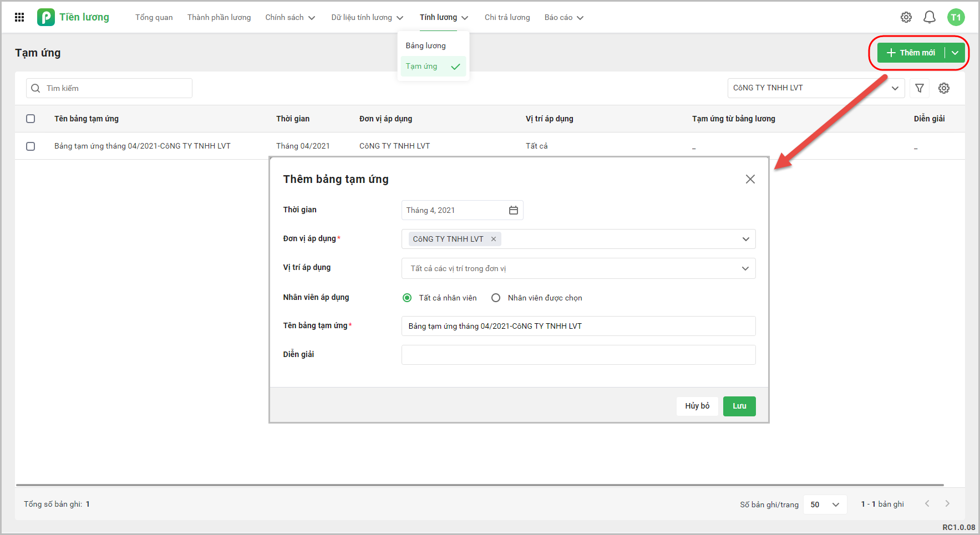
Task: Open settings gear in top navigation bar
Action: pyautogui.click(x=906, y=17)
